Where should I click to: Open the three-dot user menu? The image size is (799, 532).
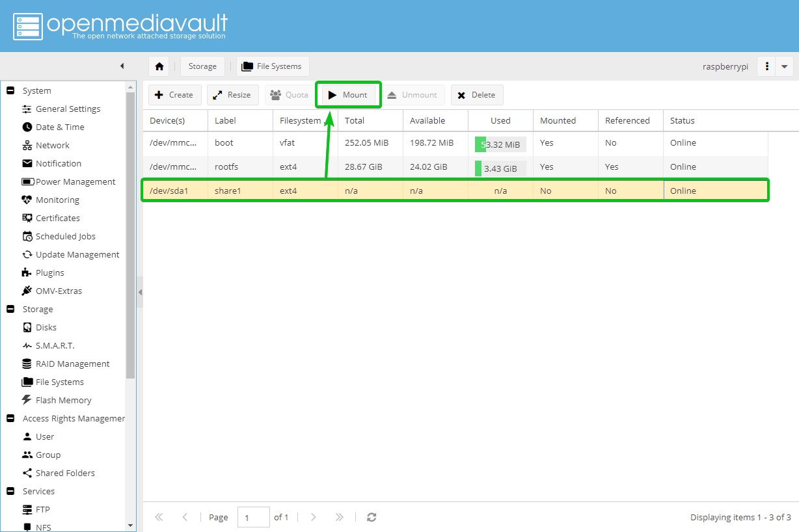coord(767,66)
